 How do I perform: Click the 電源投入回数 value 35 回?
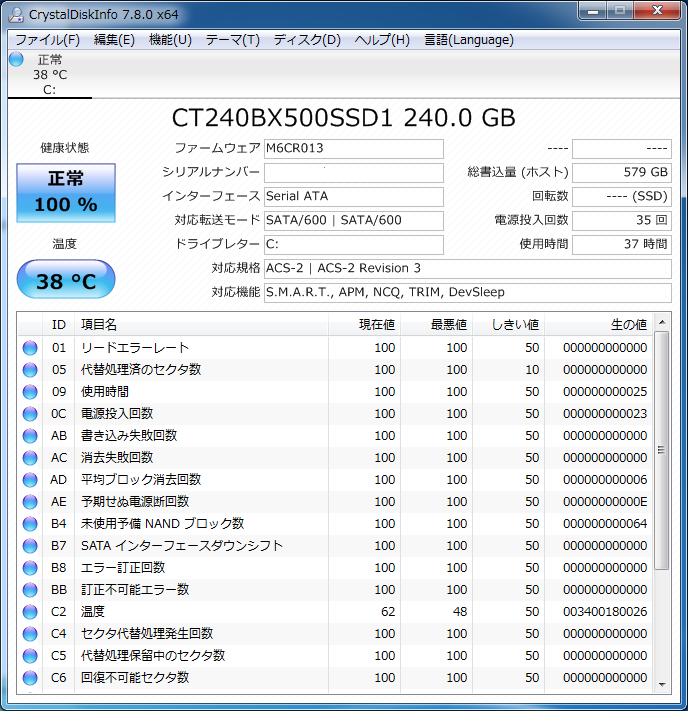click(x=622, y=221)
